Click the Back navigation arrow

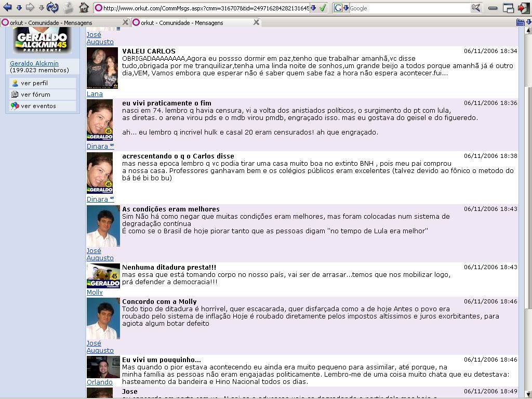7,7
